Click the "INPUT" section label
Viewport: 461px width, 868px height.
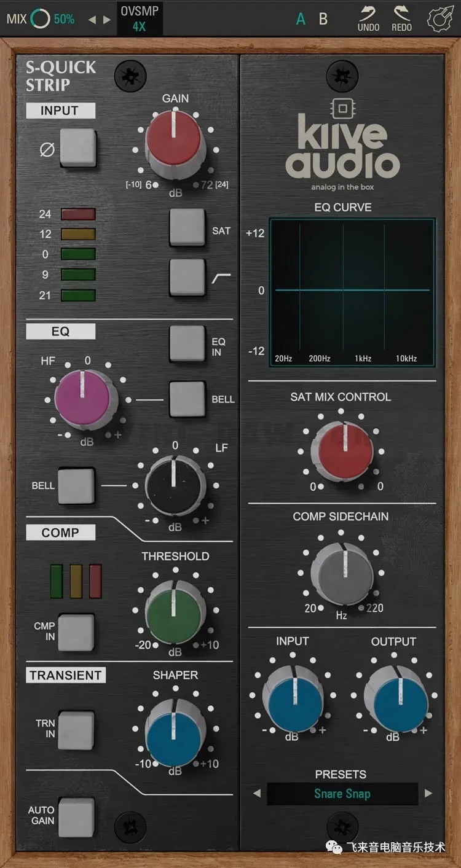coord(60,111)
